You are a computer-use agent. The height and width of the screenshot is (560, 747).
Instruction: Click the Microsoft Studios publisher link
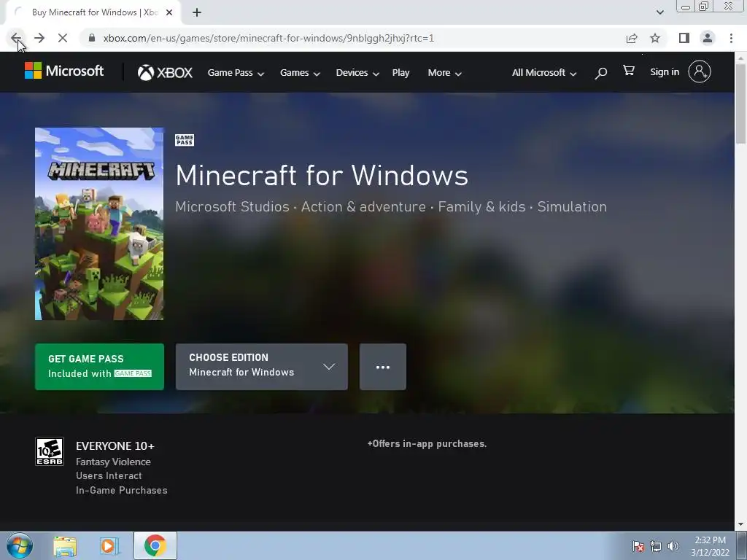pyautogui.click(x=232, y=206)
